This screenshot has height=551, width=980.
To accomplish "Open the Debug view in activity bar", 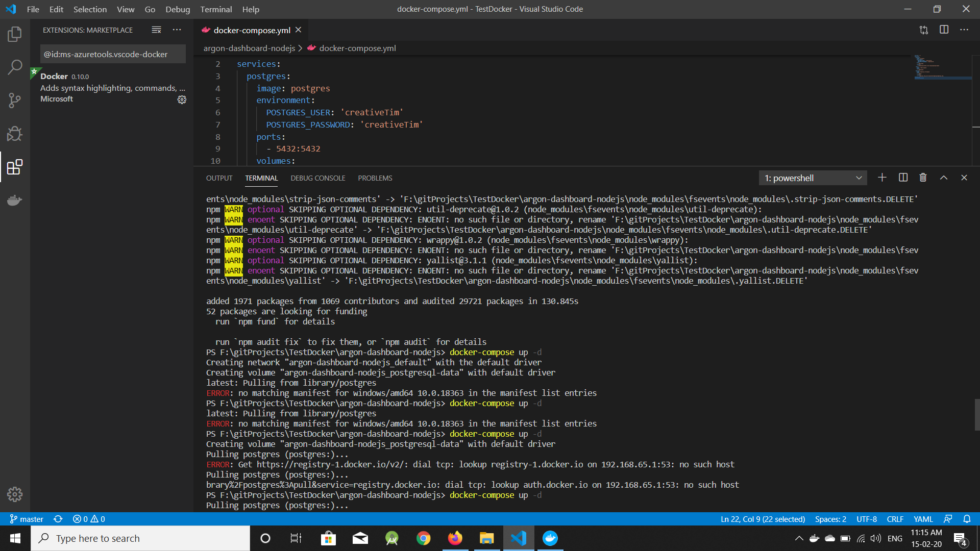I will (x=15, y=134).
